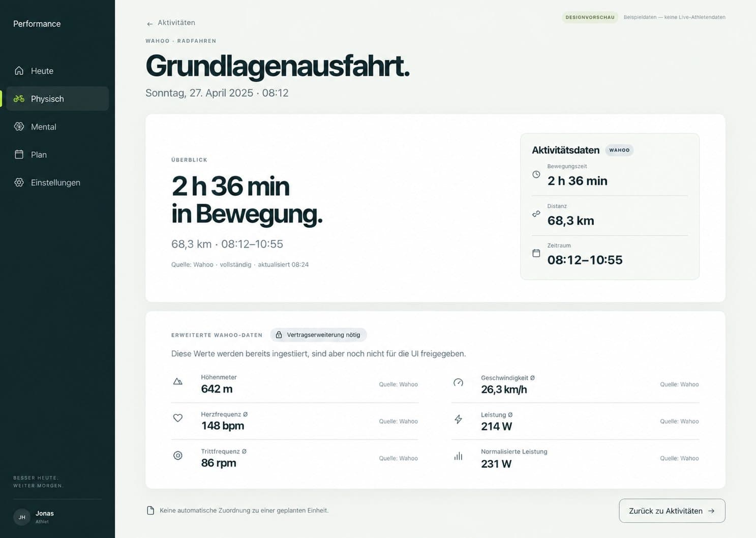
Task: Click the back arrow beside Aktivitäten
Action: pyautogui.click(x=149, y=23)
